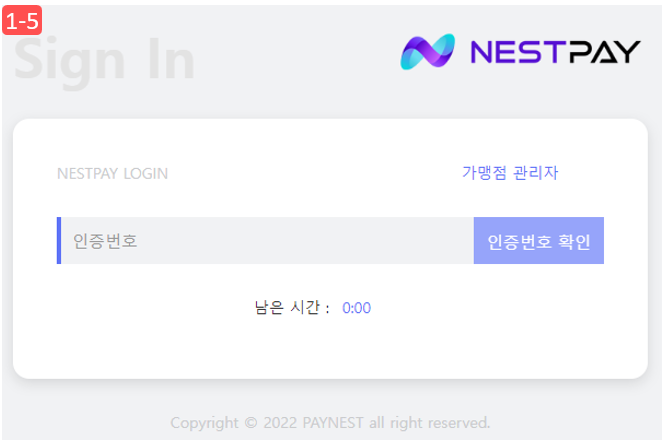Click the word In of Sign In
The height and width of the screenshot is (447, 664).
(172, 59)
